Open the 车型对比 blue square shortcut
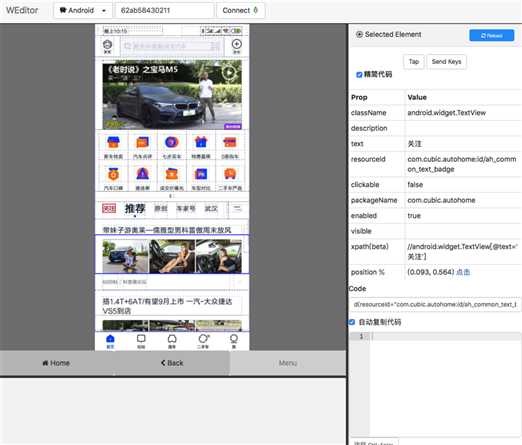The height and width of the screenshot is (445, 522). click(x=201, y=174)
